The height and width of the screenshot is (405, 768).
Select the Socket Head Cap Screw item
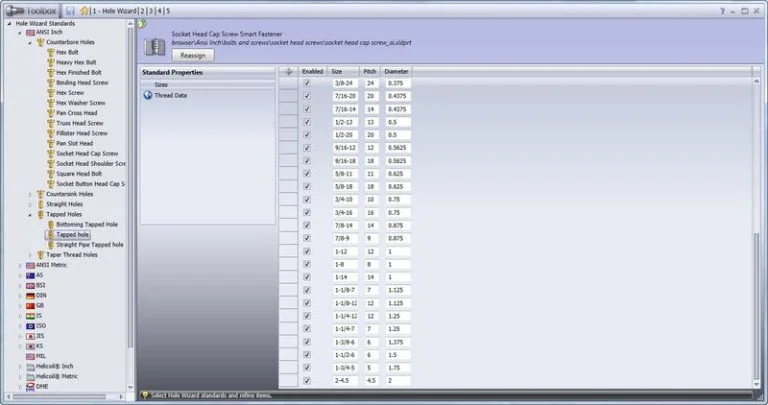(x=86, y=154)
